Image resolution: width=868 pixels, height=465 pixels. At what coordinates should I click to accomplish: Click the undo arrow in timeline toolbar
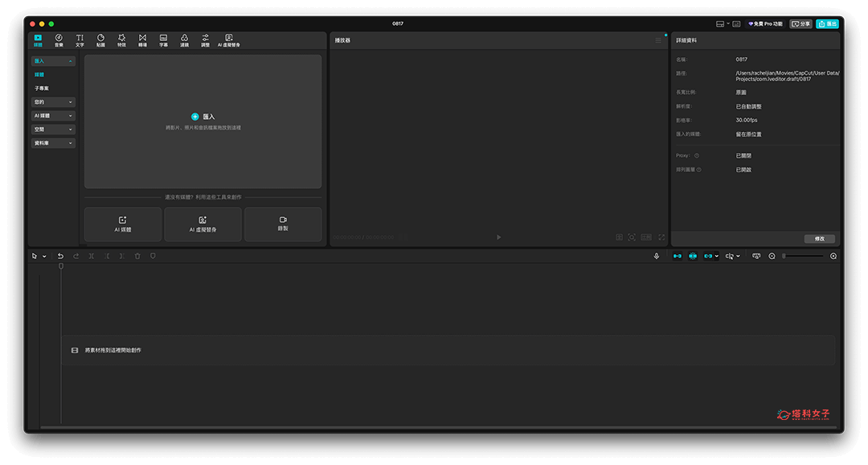(x=60, y=256)
